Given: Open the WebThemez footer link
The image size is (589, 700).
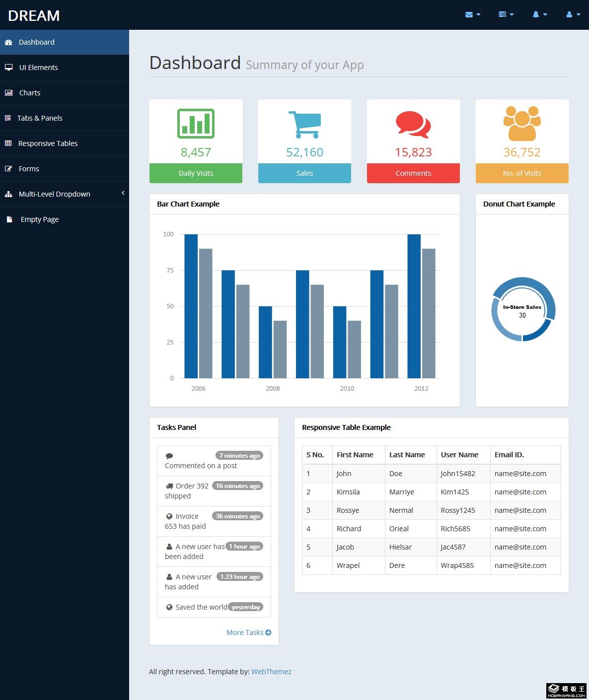Looking at the screenshot, I should pos(271,672).
